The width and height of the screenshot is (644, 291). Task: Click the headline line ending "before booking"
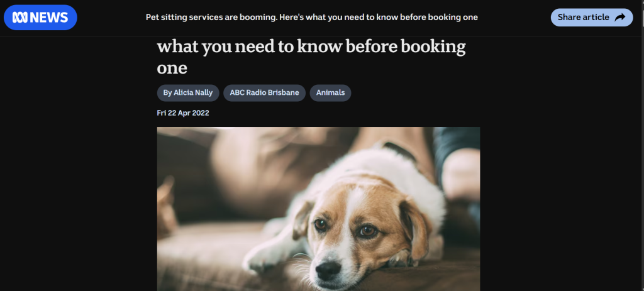[x=311, y=47]
